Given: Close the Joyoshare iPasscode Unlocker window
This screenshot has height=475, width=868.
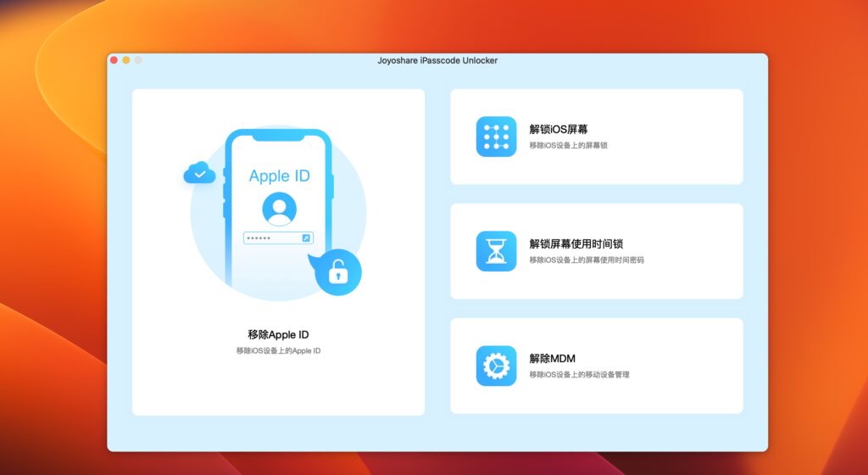Looking at the screenshot, I should coord(114,60).
